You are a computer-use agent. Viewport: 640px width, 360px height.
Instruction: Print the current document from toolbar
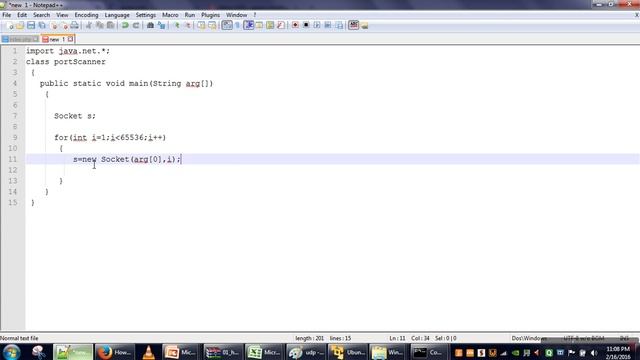pyautogui.click(x=74, y=25)
